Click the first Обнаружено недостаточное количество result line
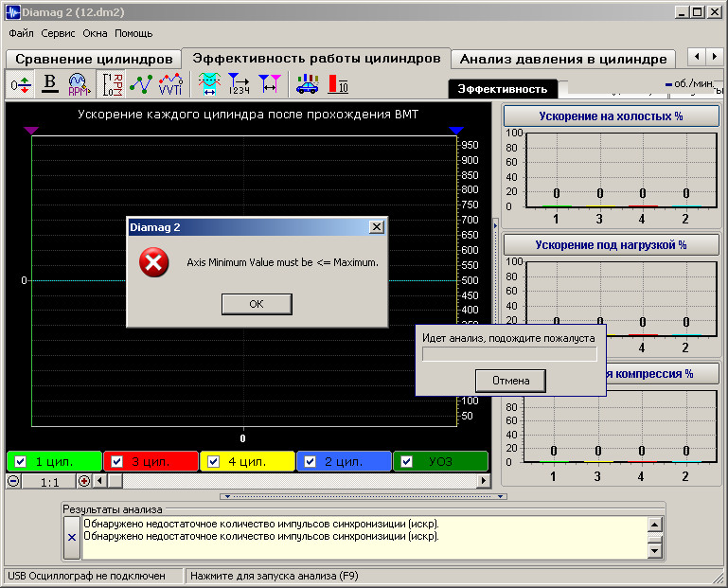The height and width of the screenshot is (588, 728). [x=261, y=524]
